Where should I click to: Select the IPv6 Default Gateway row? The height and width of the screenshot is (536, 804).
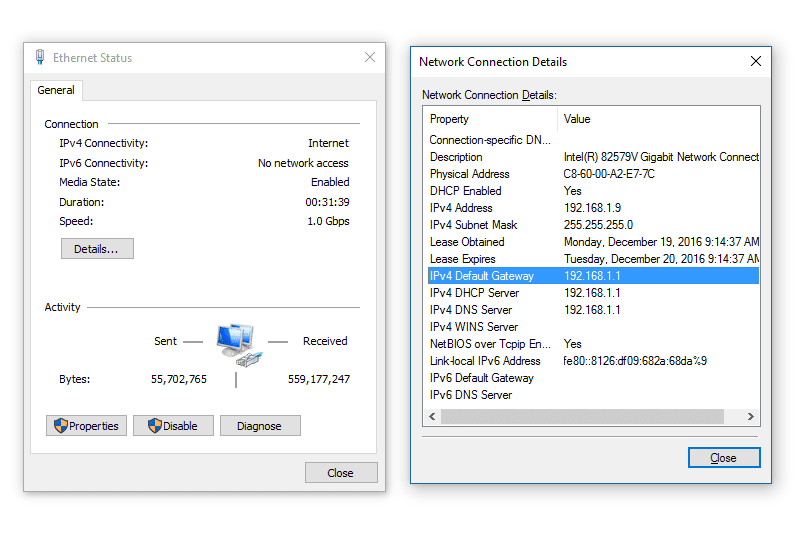tap(593, 378)
